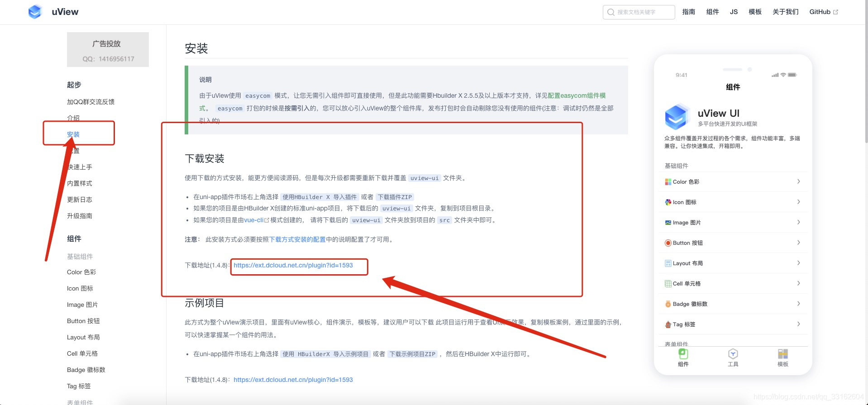Click the Badge 徽标数 icon in preview
Screen dimensions: 868x405
668,304
